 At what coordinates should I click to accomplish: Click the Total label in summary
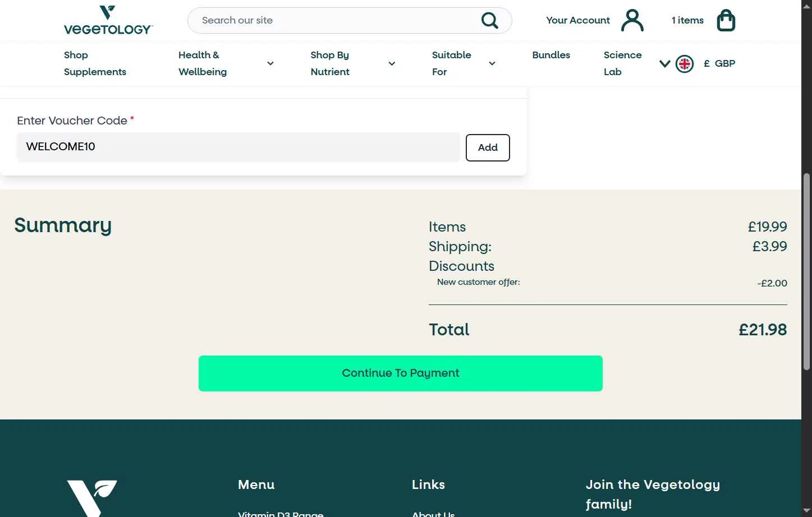point(449,330)
